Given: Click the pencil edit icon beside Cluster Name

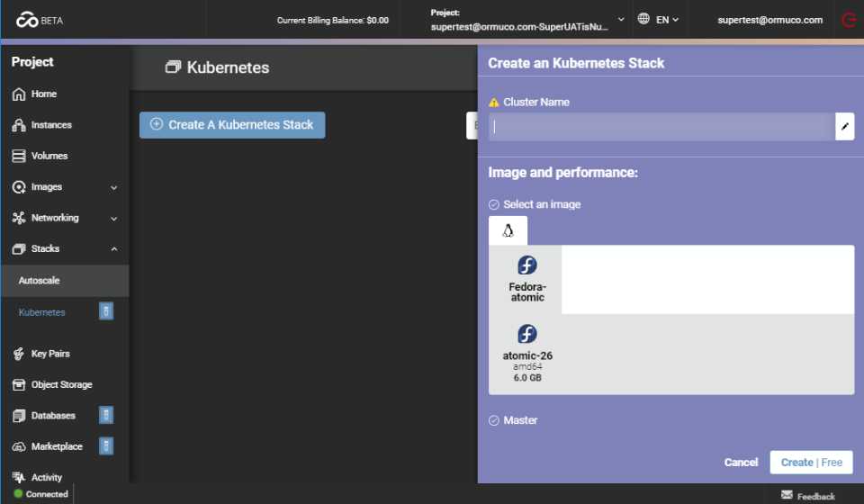Looking at the screenshot, I should point(844,127).
